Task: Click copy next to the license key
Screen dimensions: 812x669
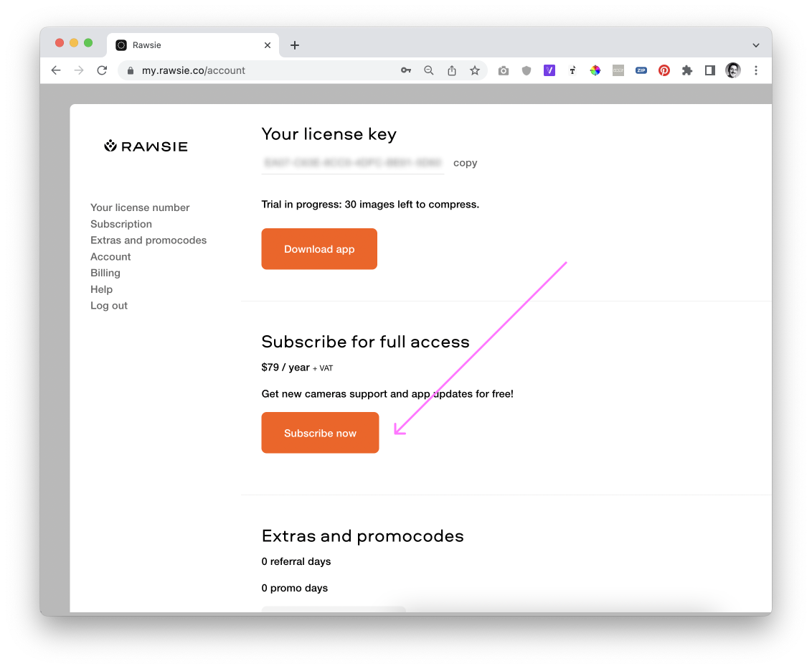Action: (465, 163)
